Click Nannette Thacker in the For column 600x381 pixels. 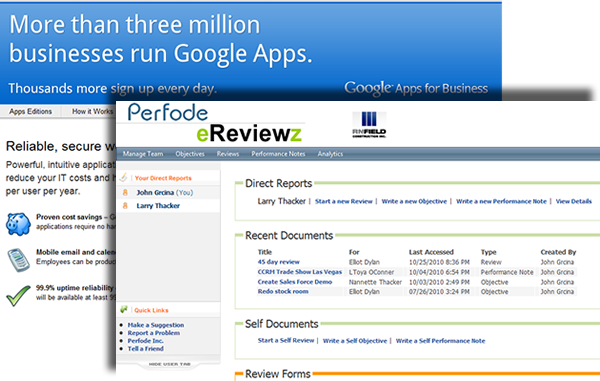(x=375, y=282)
